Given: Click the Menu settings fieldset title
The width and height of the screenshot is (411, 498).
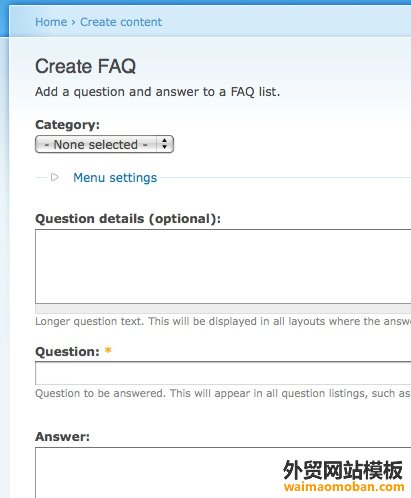Looking at the screenshot, I should point(115,178).
